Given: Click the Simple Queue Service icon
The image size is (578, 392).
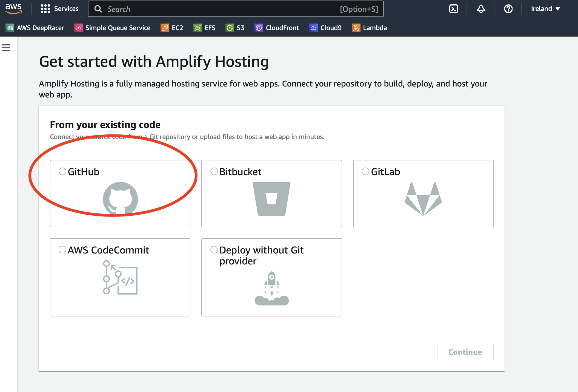Looking at the screenshot, I should point(78,28).
